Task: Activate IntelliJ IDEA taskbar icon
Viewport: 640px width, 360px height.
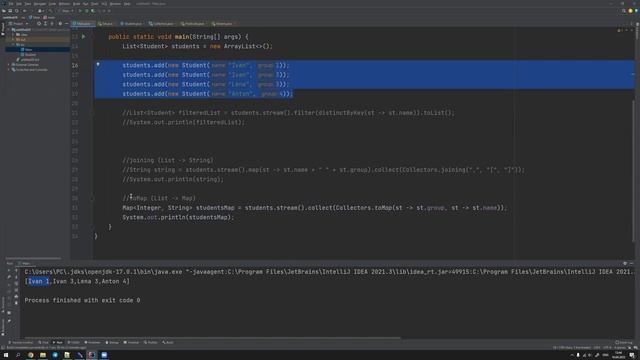Action: [92, 355]
